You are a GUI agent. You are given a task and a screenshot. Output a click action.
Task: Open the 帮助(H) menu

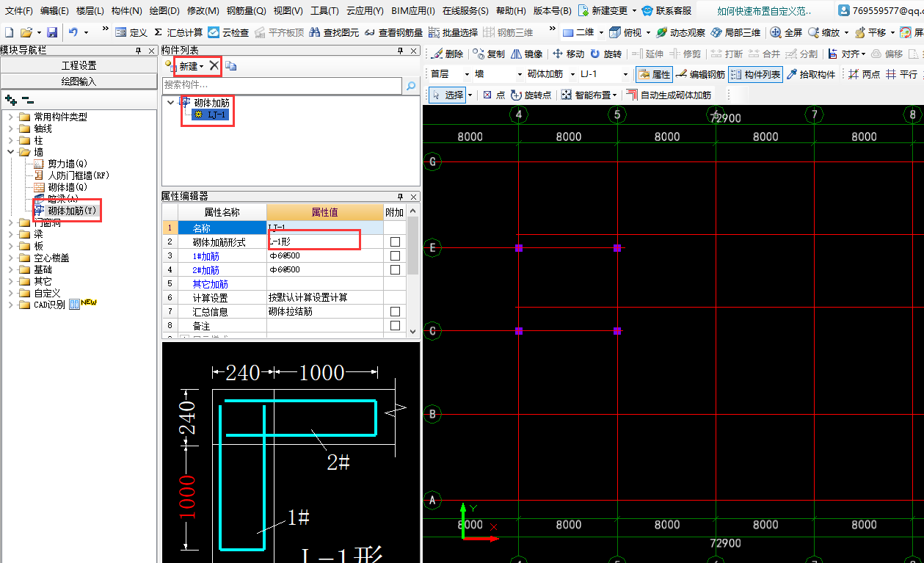(x=511, y=11)
